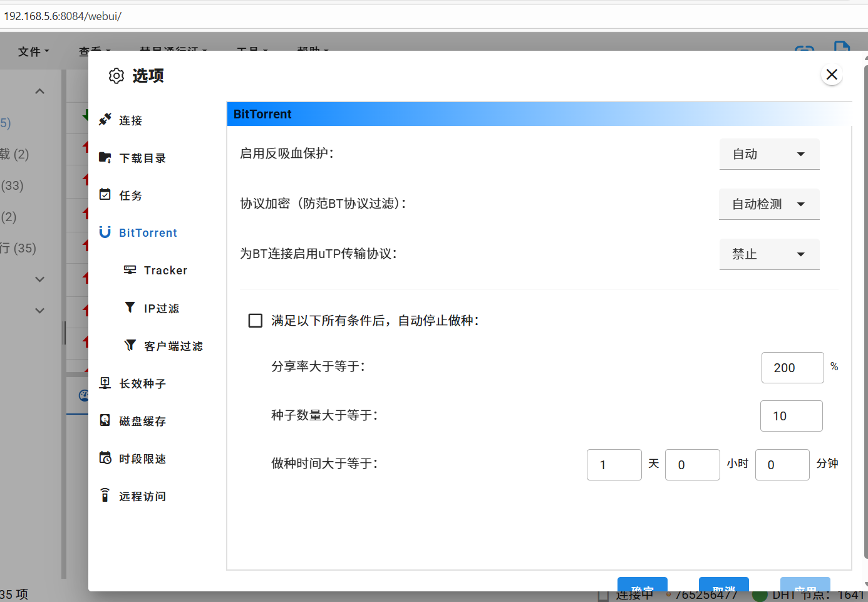Click the 种子数量 input field showing 10
Viewport: 868px width, 602px height.
coord(791,416)
